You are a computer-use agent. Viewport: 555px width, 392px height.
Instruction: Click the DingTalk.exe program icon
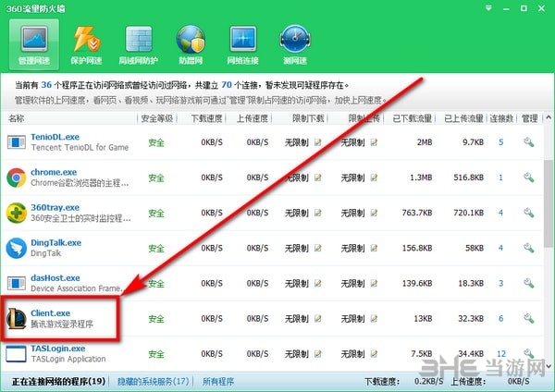(17, 248)
